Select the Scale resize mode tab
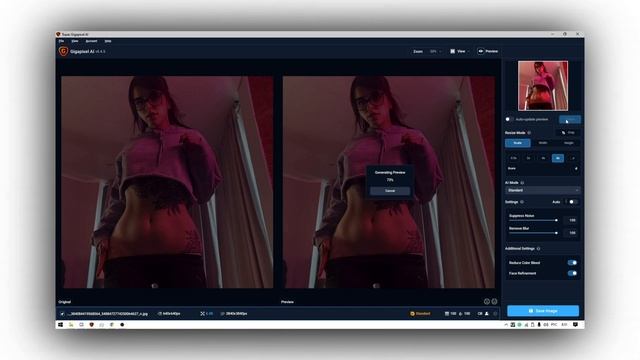Screen dimensions: 640x360 coord(518,143)
